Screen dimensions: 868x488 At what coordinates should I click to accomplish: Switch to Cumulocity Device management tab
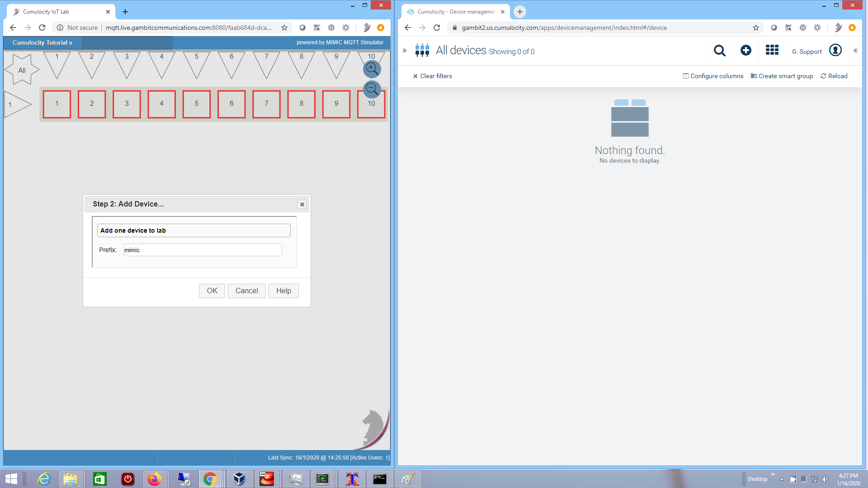(x=455, y=12)
